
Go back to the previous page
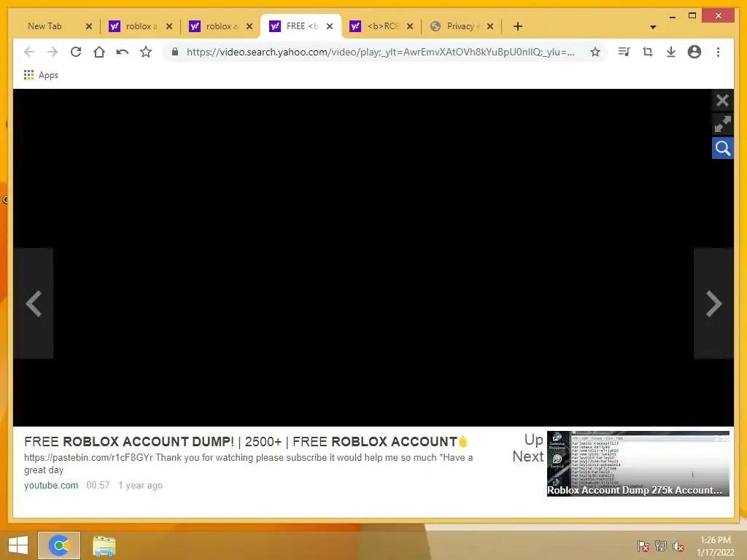tap(29, 52)
